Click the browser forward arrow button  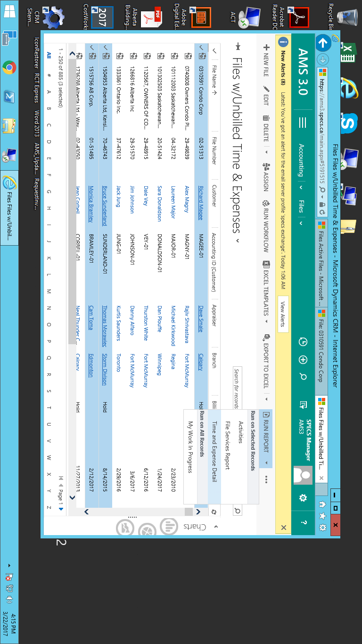[x=323, y=59]
